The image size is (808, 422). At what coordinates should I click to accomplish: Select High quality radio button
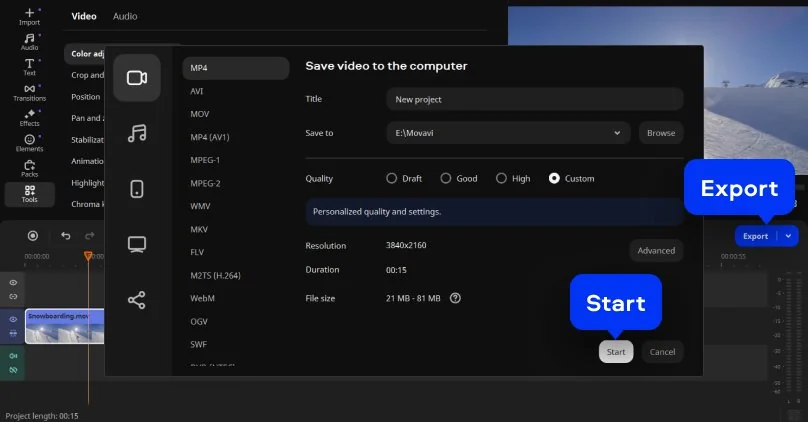(x=501, y=179)
